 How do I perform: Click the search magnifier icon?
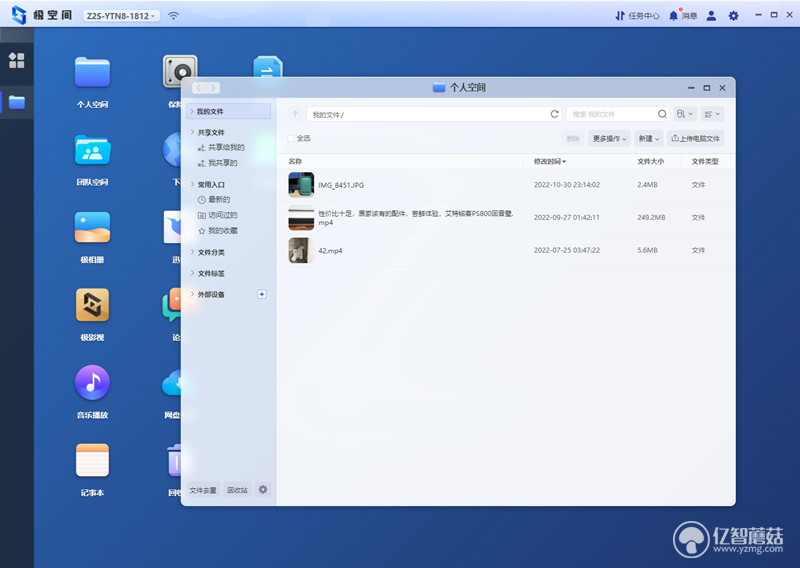point(662,114)
